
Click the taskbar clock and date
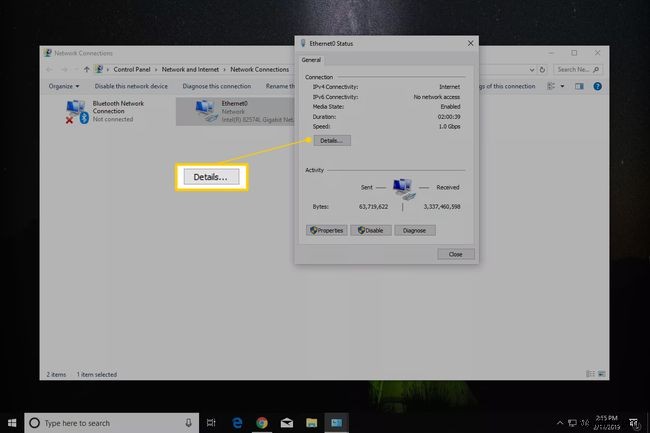pos(606,422)
